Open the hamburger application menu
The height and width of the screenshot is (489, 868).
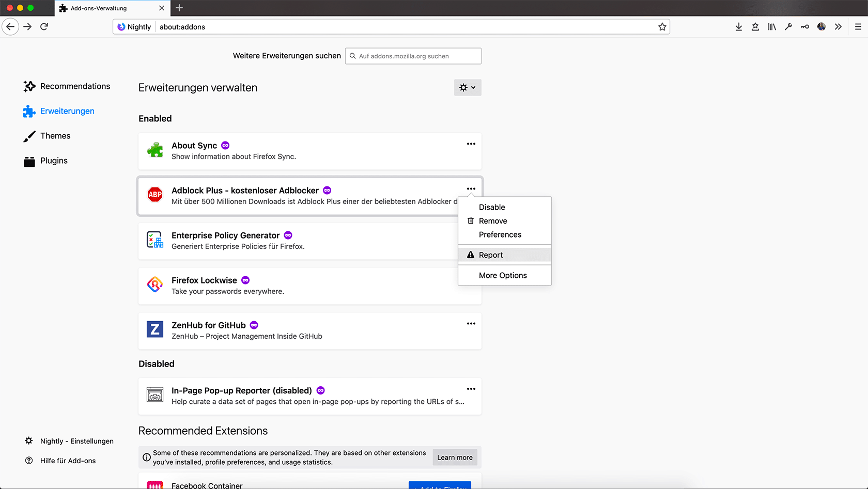point(858,27)
